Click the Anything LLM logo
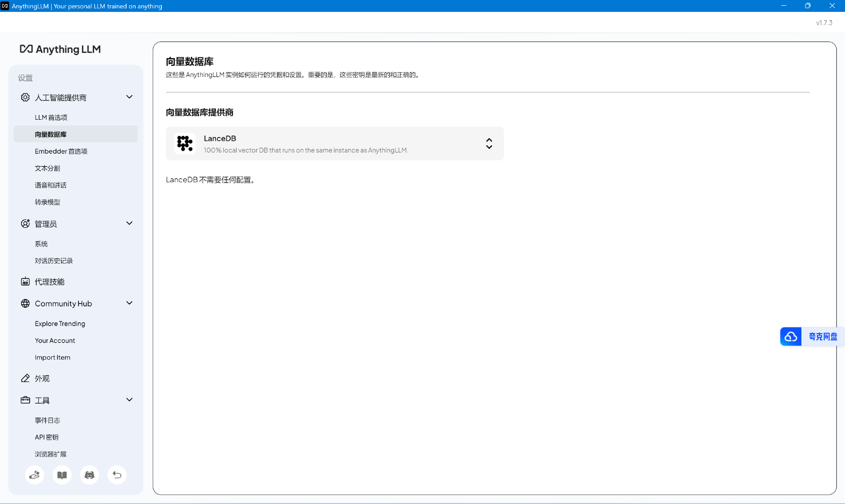This screenshot has height=504, width=845. [x=60, y=49]
